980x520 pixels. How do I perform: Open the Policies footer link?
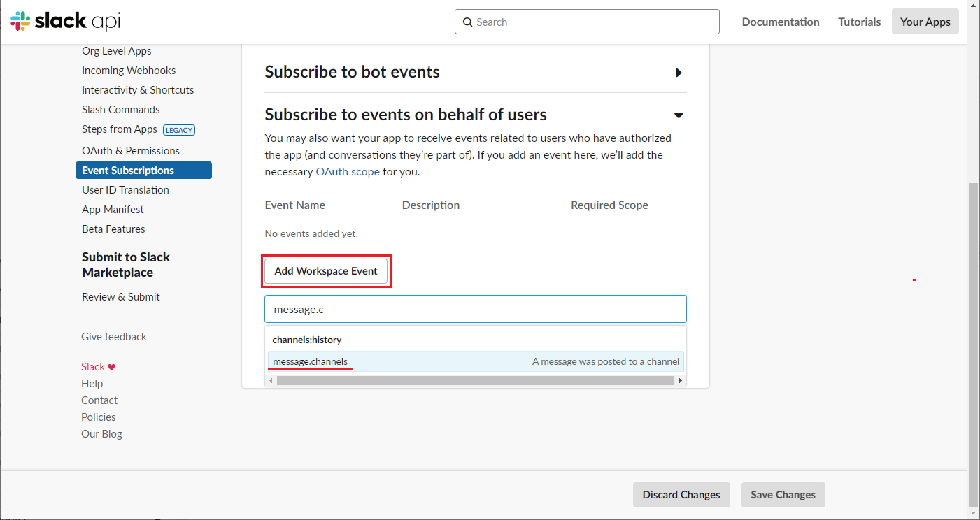[99, 417]
